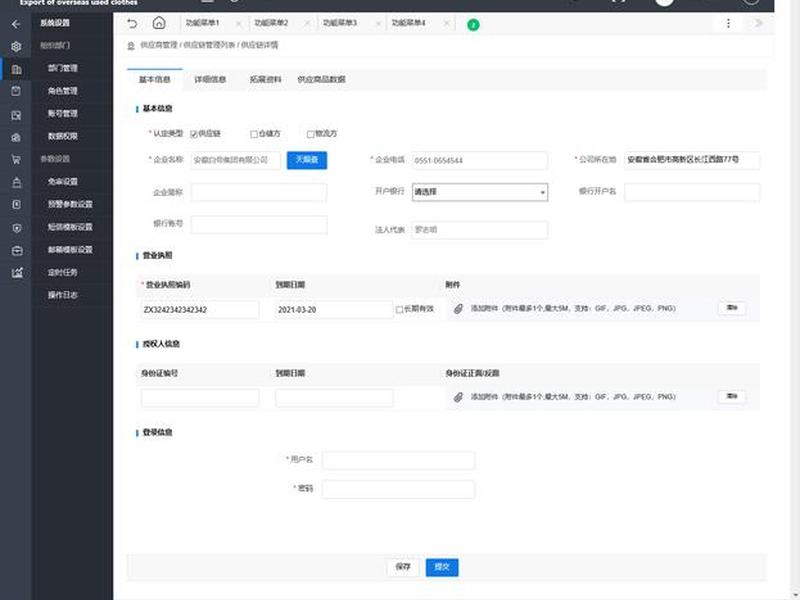Expand the 开户银行 请选择 dropdown
This screenshot has height=600, width=800.
point(480,192)
